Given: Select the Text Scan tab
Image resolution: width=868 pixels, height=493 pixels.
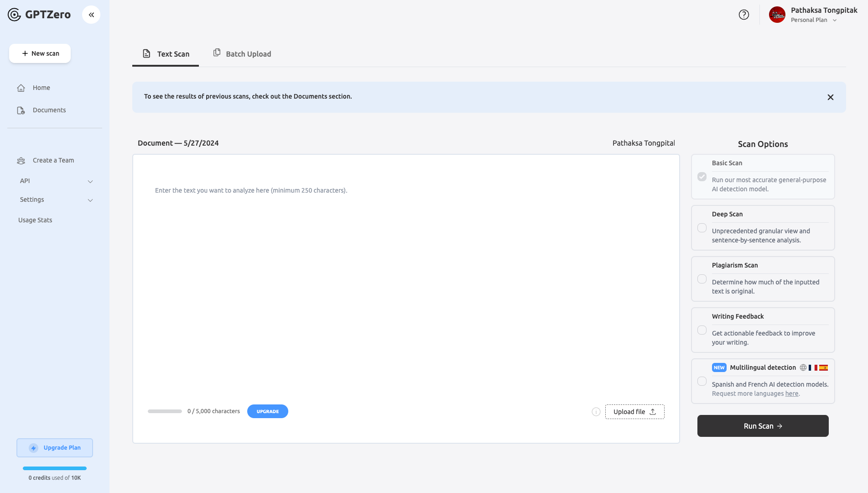Looking at the screenshot, I should click(x=166, y=54).
